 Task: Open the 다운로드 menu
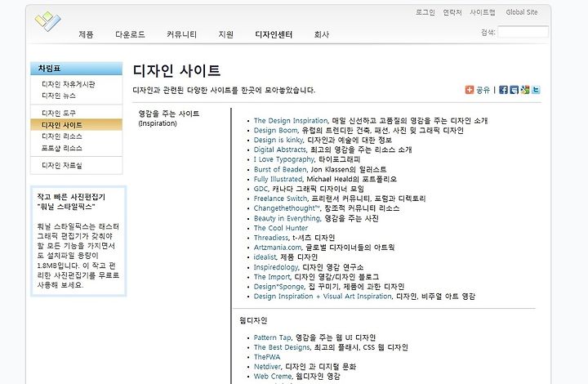click(130, 34)
